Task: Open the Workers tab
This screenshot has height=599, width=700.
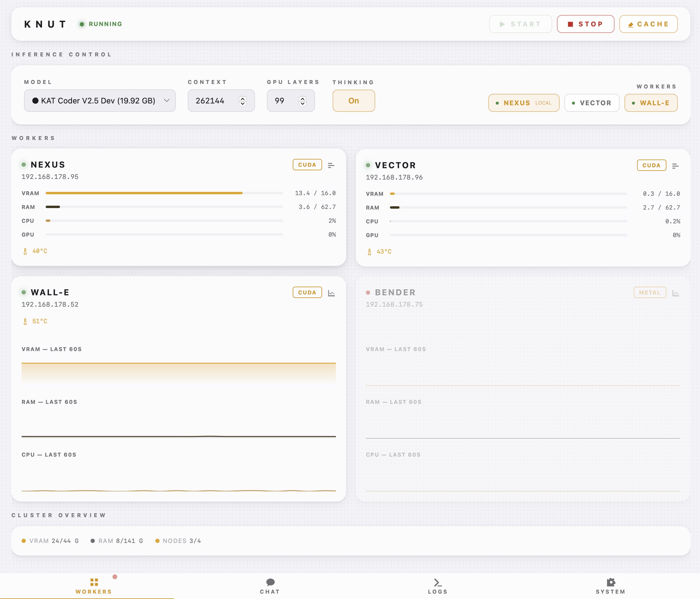Action: [x=94, y=586]
